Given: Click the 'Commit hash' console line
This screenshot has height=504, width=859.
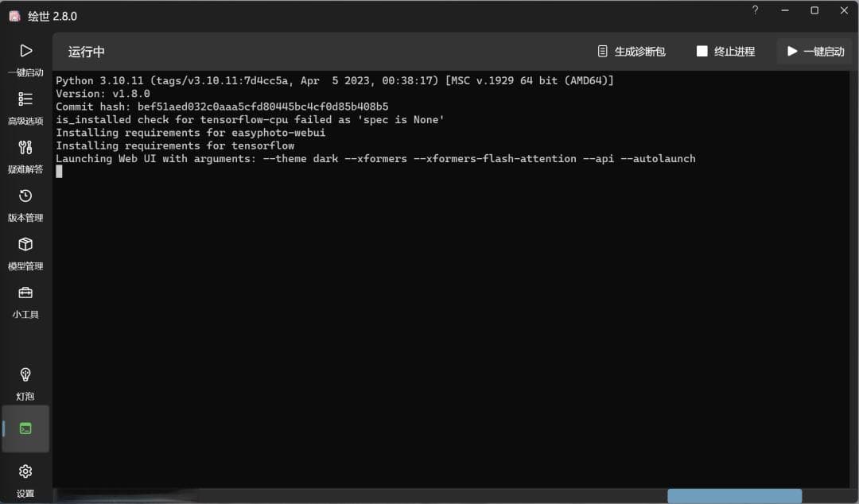Looking at the screenshot, I should click(222, 107).
